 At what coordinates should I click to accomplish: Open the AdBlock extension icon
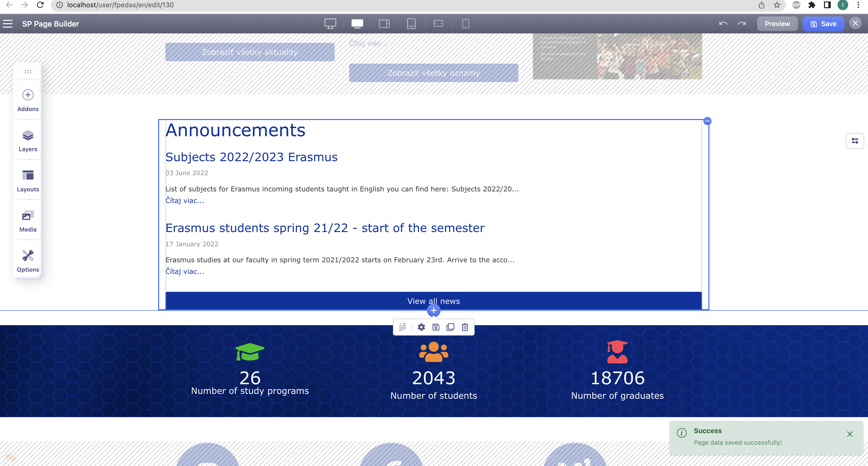point(796,5)
